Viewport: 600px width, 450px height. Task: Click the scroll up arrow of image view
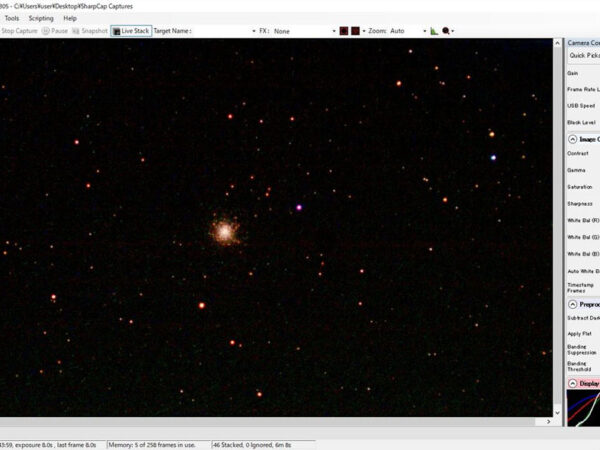(x=555, y=43)
